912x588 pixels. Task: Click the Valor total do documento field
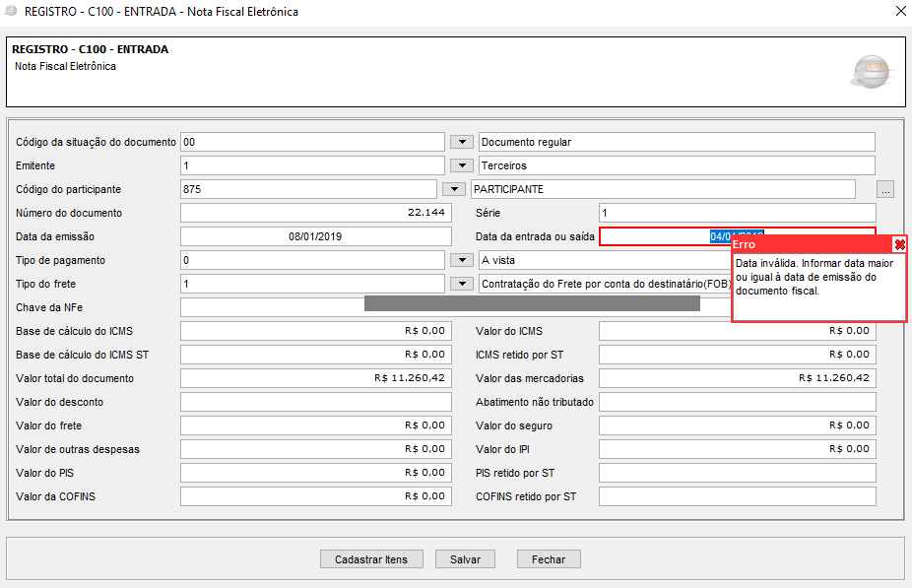click(x=315, y=378)
